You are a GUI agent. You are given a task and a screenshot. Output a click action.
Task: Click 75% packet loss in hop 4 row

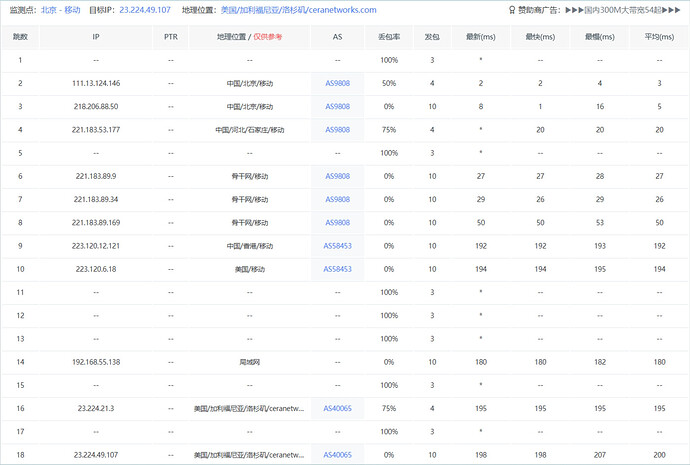(389, 130)
